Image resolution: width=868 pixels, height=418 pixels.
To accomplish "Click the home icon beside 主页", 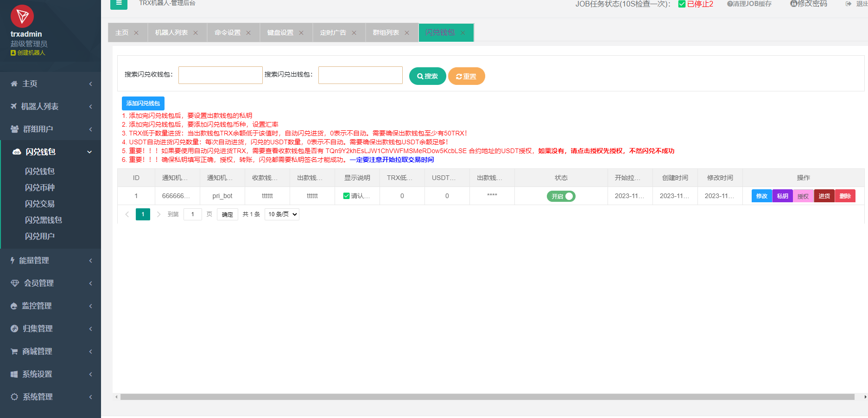I will pos(14,84).
